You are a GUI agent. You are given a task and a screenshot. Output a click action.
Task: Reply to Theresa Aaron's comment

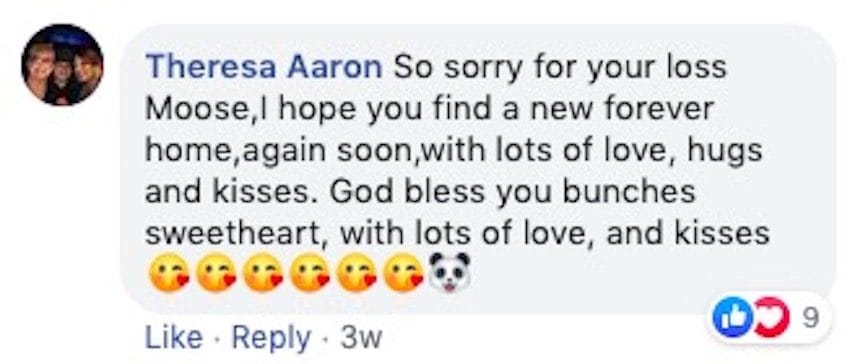pyautogui.click(x=272, y=339)
